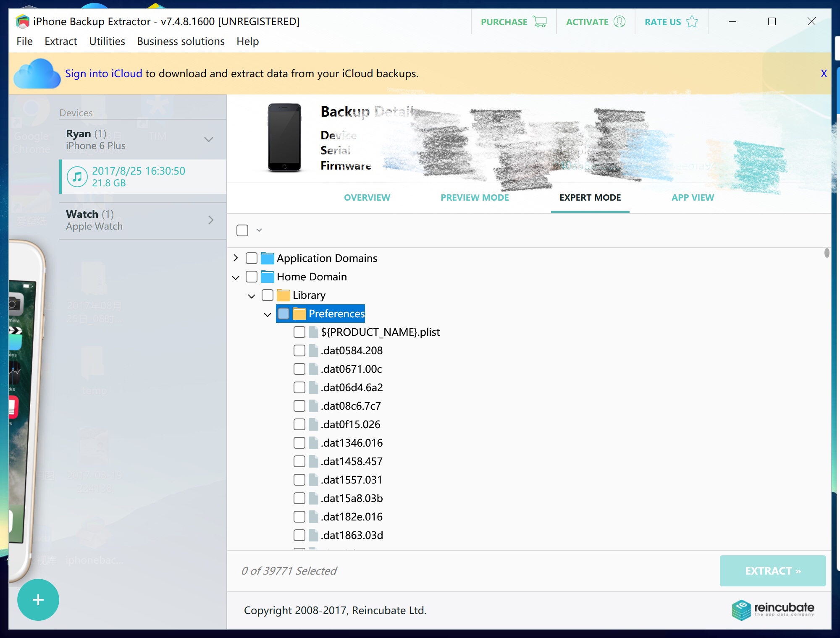
Task: Click the Reincubate logo
Action: (773, 609)
